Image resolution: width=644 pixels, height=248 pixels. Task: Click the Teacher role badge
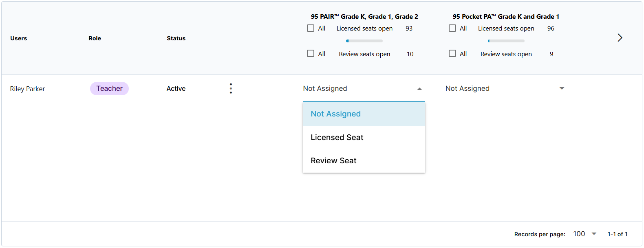109,88
